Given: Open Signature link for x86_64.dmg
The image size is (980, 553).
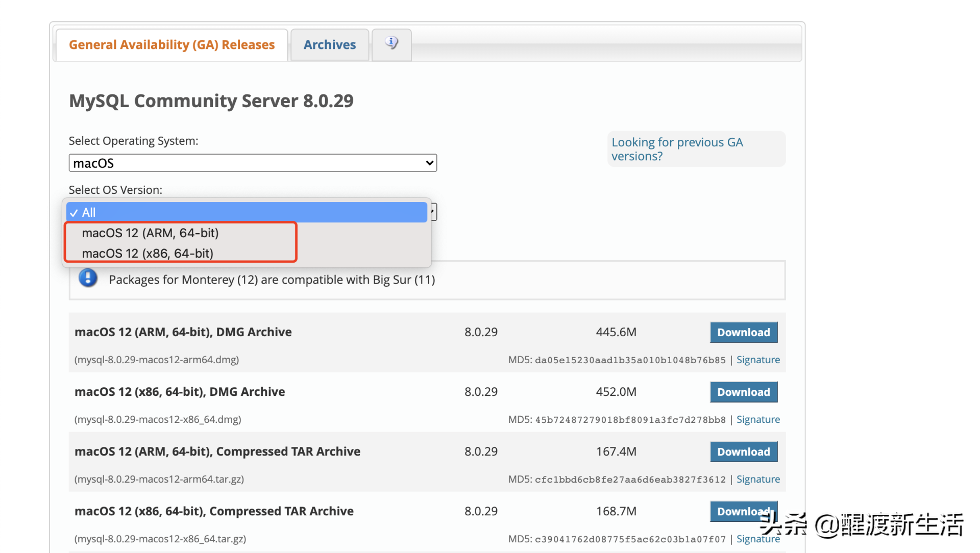Looking at the screenshot, I should click(x=758, y=420).
